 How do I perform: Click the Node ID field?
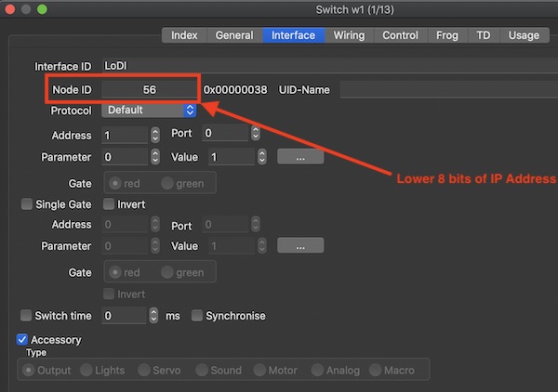pyautogui.click(x=149, y=90)
